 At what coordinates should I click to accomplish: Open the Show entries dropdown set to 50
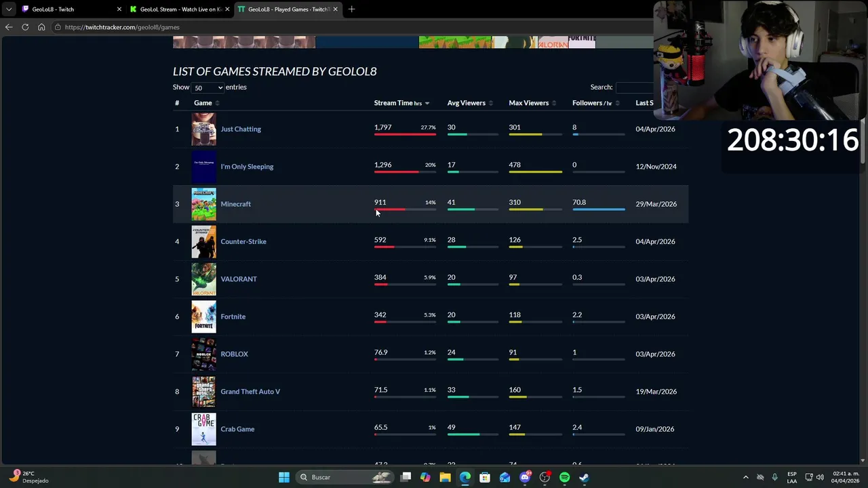(x=208, y=87)
